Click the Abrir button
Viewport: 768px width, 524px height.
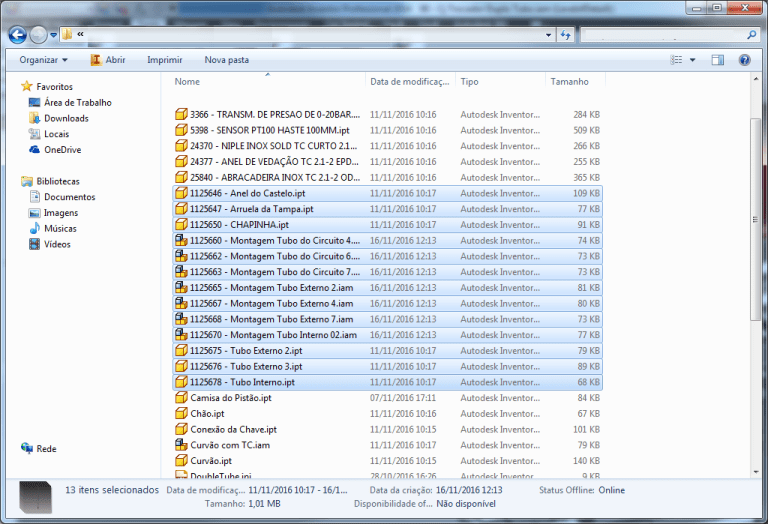coord(108,60)
